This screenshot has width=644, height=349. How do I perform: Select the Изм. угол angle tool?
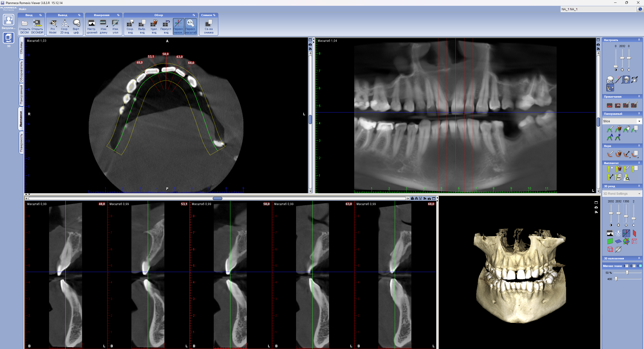115,27
